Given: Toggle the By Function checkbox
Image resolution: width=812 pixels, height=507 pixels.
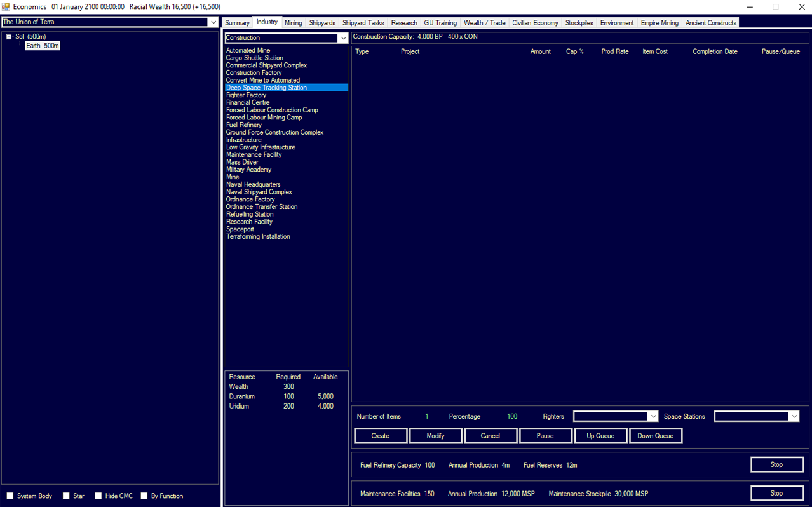Looking at the screenshot, I should click(144, 496).
